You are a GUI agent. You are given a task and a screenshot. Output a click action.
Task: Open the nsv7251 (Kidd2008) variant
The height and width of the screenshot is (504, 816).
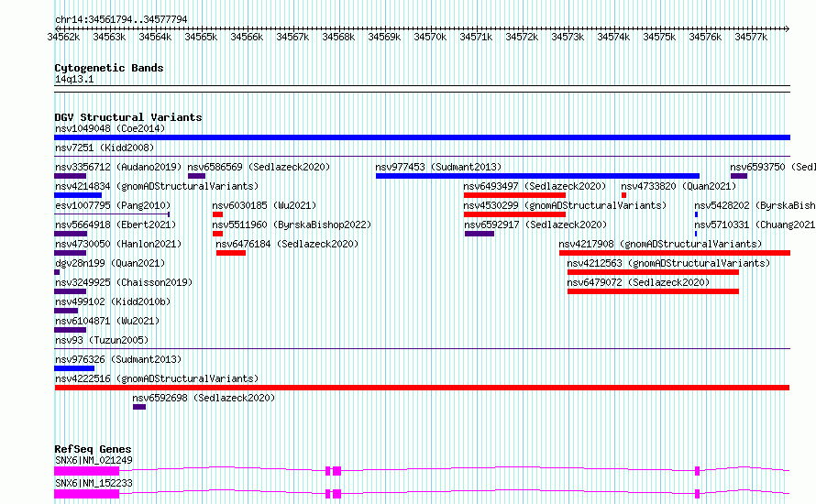coord(105,148)
